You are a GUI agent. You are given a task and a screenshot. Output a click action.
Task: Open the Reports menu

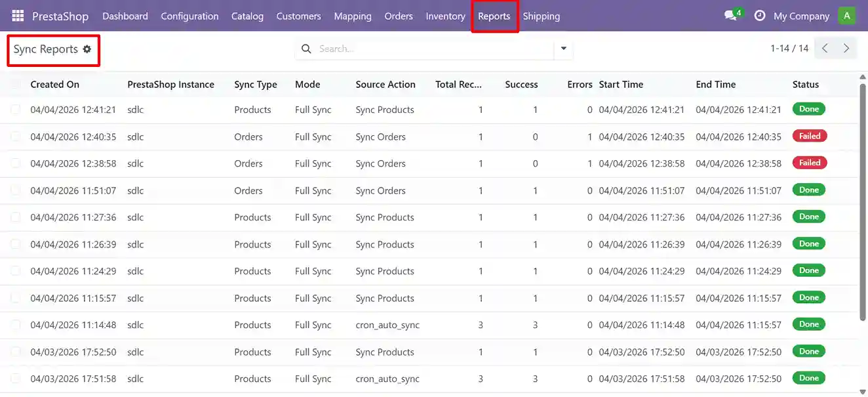(x=494, y=16)
